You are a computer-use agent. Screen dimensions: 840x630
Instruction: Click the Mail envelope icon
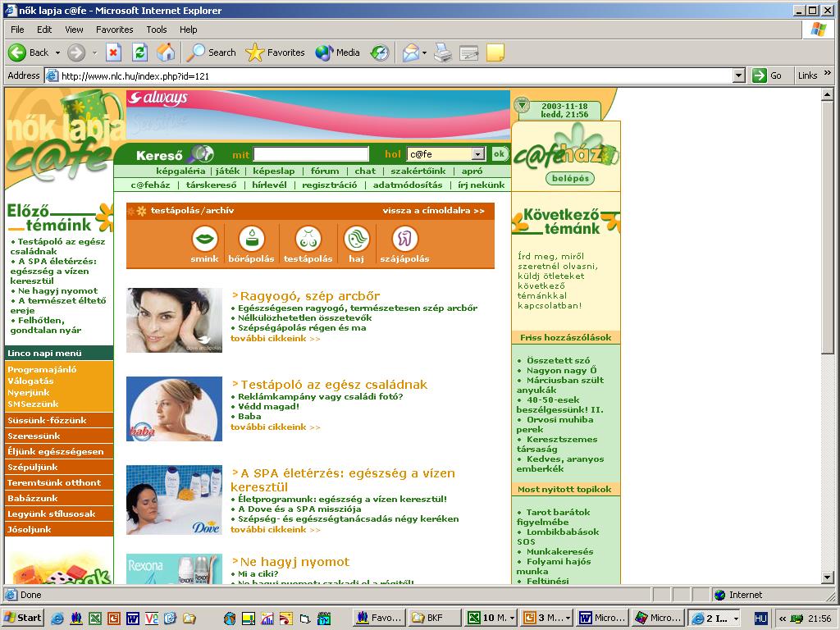411,52
